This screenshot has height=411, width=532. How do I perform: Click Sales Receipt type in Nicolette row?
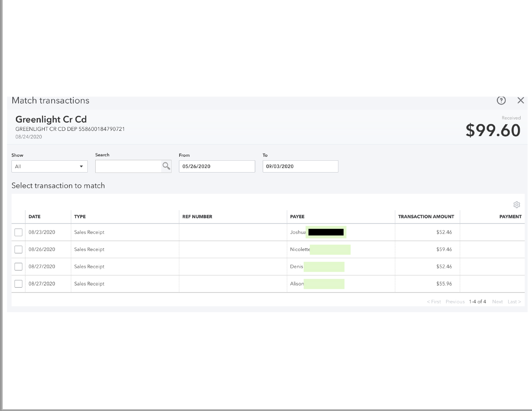click(89, 249)
